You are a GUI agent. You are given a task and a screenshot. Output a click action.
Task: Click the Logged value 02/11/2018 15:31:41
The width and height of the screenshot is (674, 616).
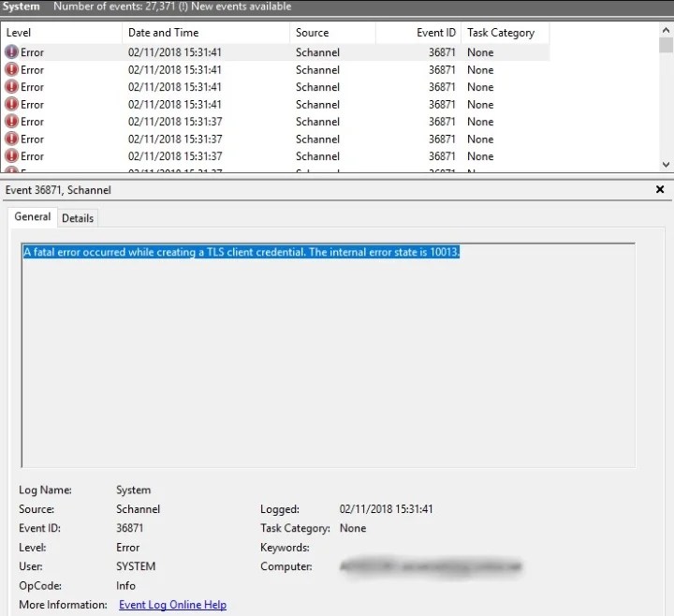pyautogui.click(x=386, y=509)
